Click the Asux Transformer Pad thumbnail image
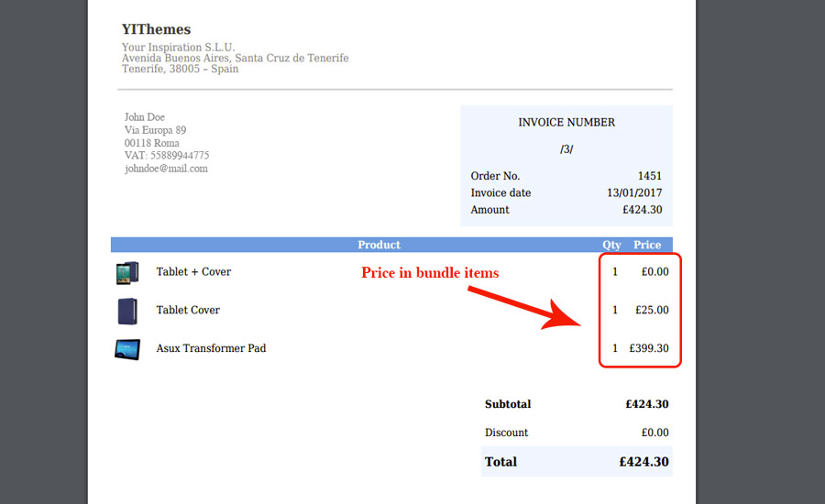Screen dimensions: 825x504 [127, 349]
